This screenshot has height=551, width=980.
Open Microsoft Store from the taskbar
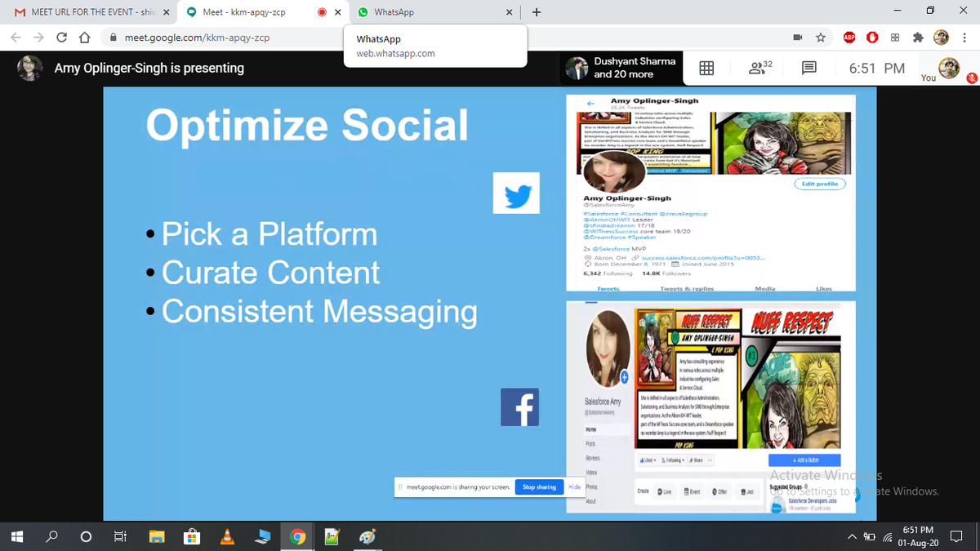tap(193, 536)
